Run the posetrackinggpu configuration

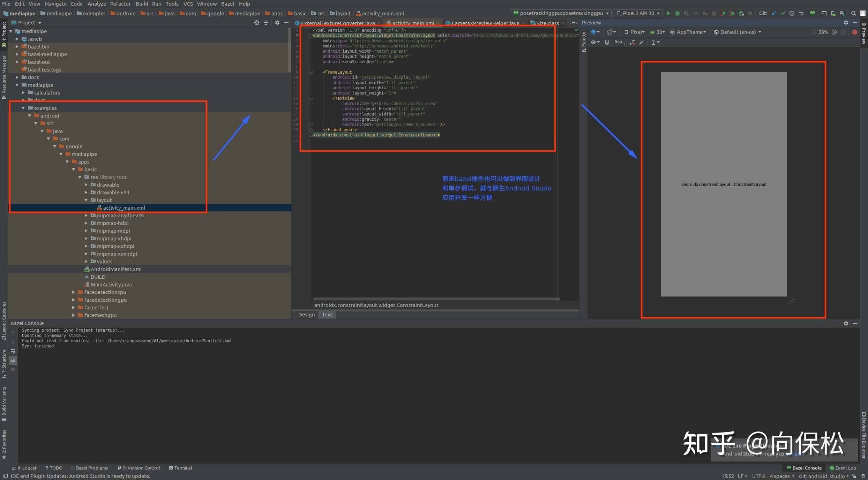(x=668, y=13)
